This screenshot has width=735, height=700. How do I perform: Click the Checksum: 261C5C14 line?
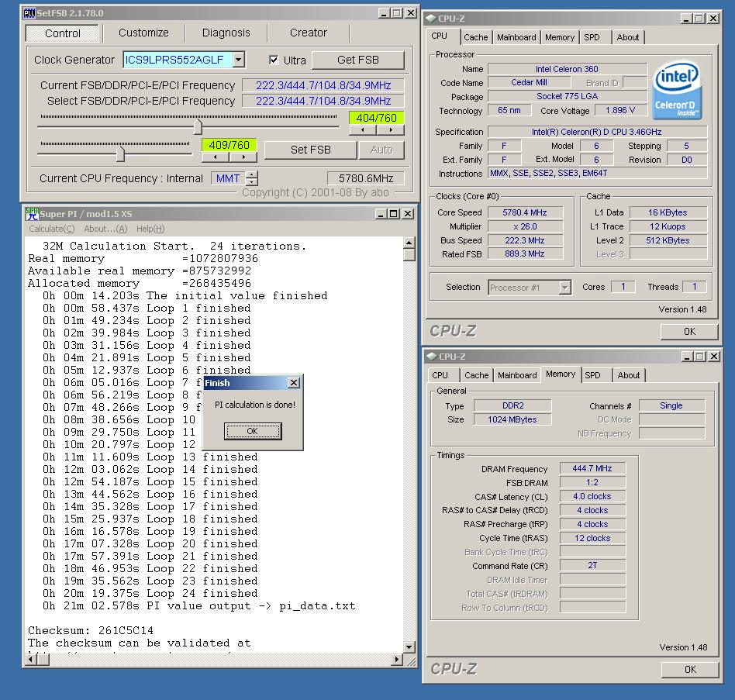pos(91,630)
